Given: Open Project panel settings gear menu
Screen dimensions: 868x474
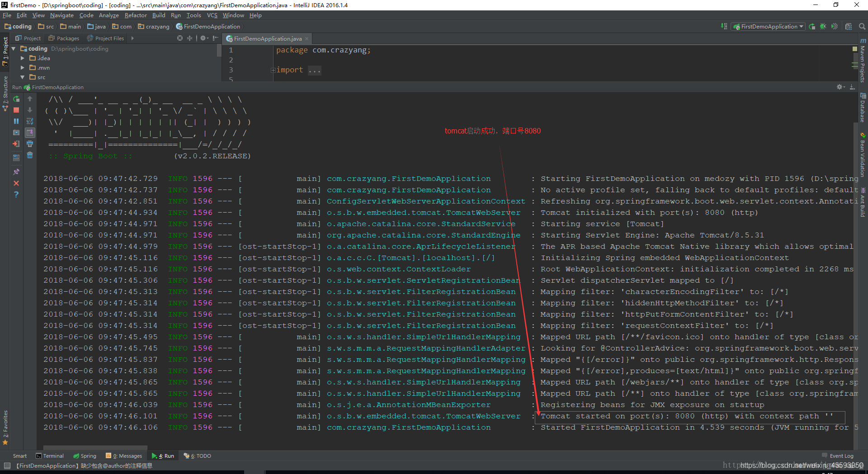Looking at the screenshot, I should pyautogui.click(x=204, y=38).
